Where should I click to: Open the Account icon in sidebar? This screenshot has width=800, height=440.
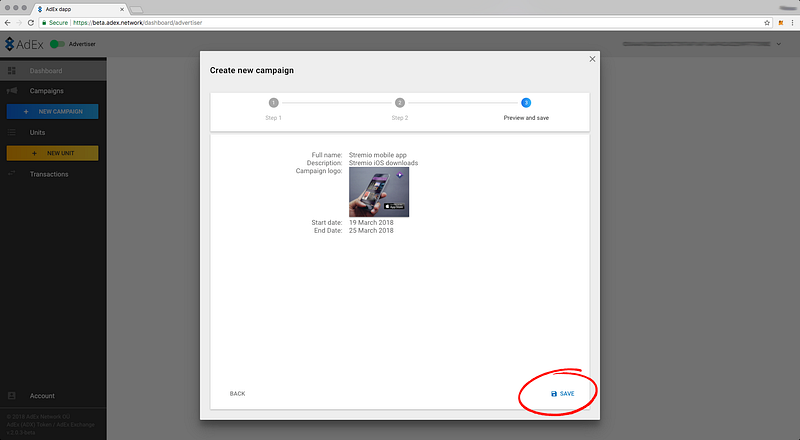coord(11,396)
